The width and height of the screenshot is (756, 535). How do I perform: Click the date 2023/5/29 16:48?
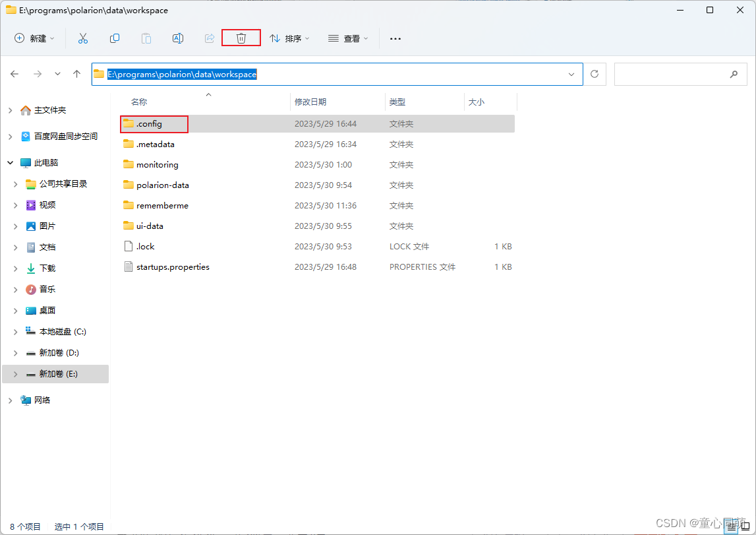326,267
